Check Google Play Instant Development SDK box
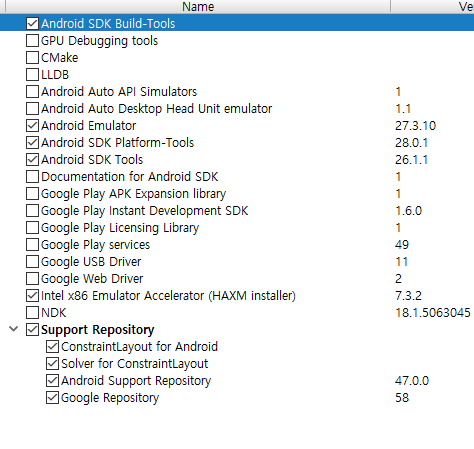The height and width of the screenshot is (449, 474). click(32, 211)
